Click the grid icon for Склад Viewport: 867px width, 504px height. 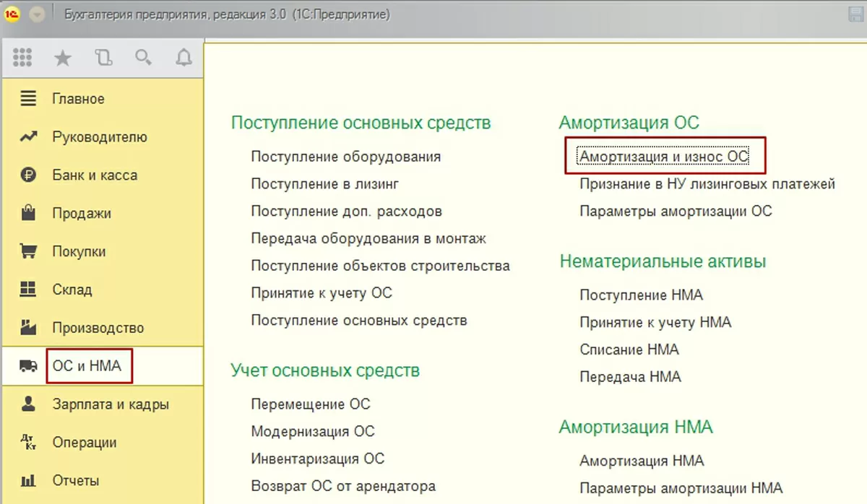27,290
